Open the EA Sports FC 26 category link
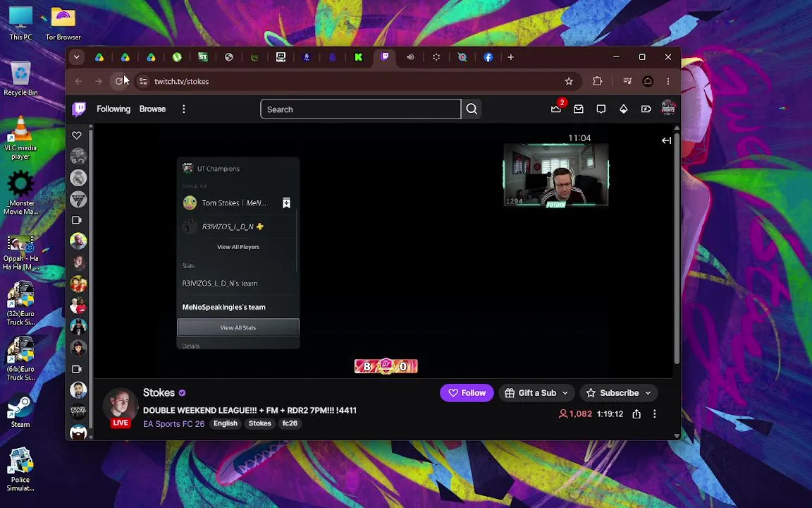The height and width of the screenshot is (508, 812). click(x=173, y=423)
